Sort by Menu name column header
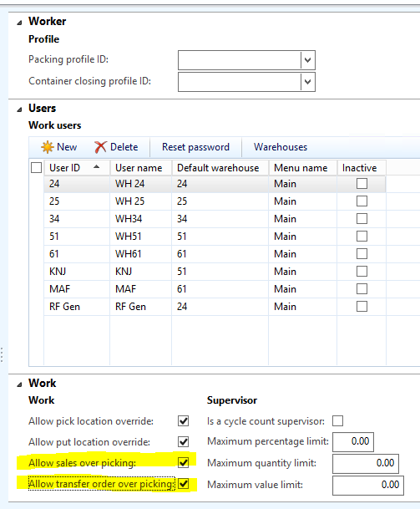Screen dimensions: 420x509 [x=302, y=168]
